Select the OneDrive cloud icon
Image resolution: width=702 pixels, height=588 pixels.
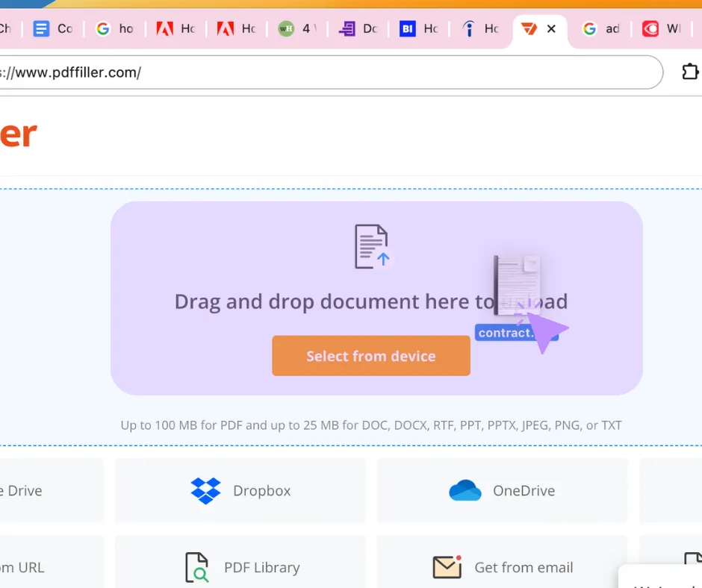point(465,490)
